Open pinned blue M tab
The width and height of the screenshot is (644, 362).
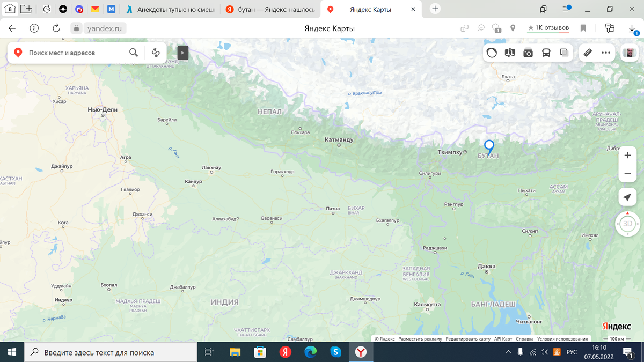(x=111, y=9)
